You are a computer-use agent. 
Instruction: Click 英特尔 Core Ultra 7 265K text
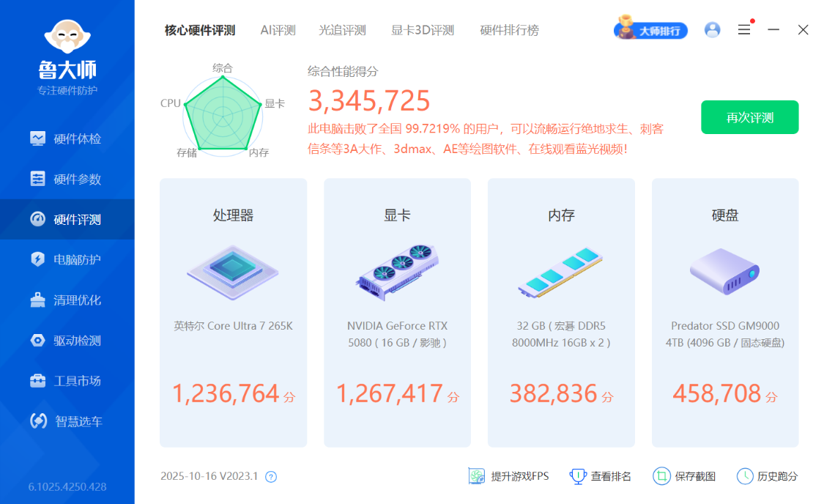tap(234, 326)
